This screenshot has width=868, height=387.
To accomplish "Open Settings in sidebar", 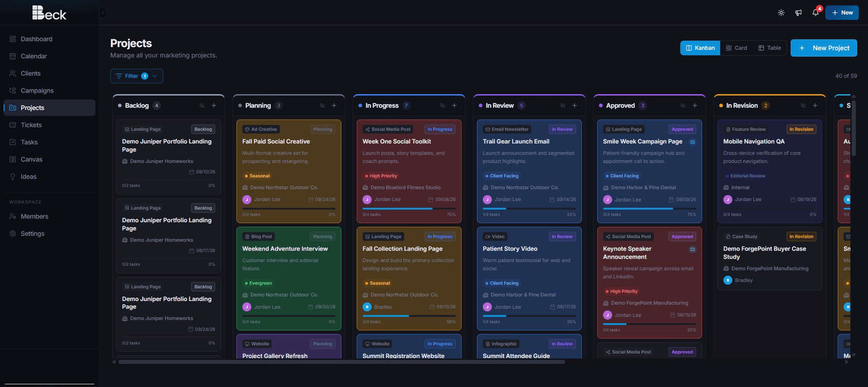I will [49, 234].
